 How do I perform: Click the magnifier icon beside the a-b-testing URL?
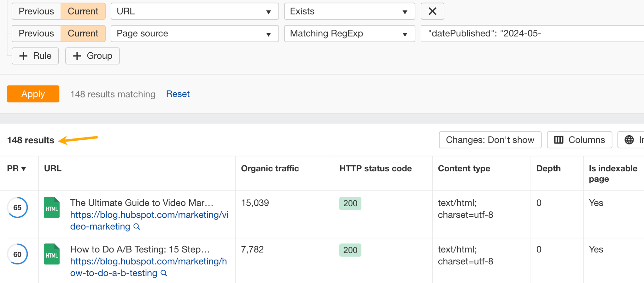163,273
